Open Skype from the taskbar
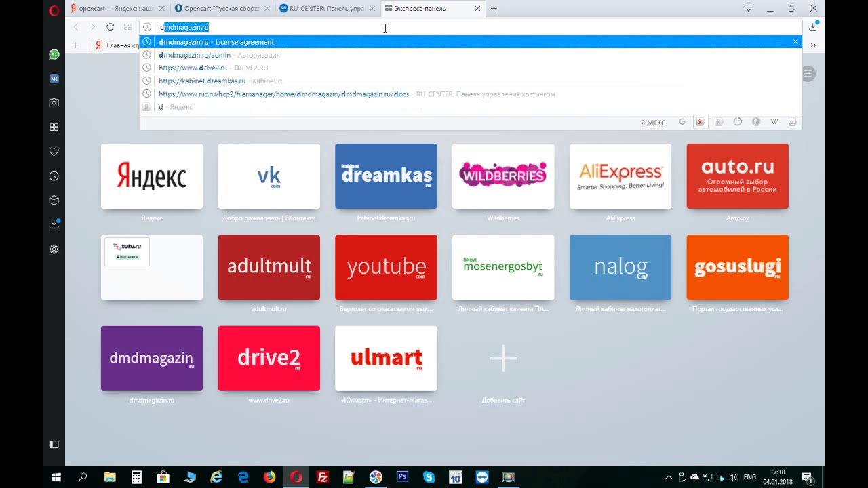The width and height of the screenshot is (868, 488). point(429,477)
